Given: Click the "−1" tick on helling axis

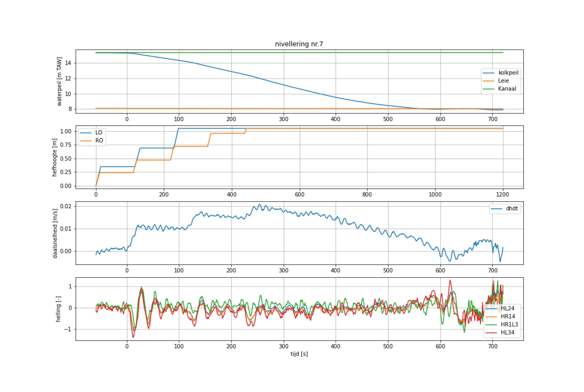Looking at the screenshot, I should point(68,329).
